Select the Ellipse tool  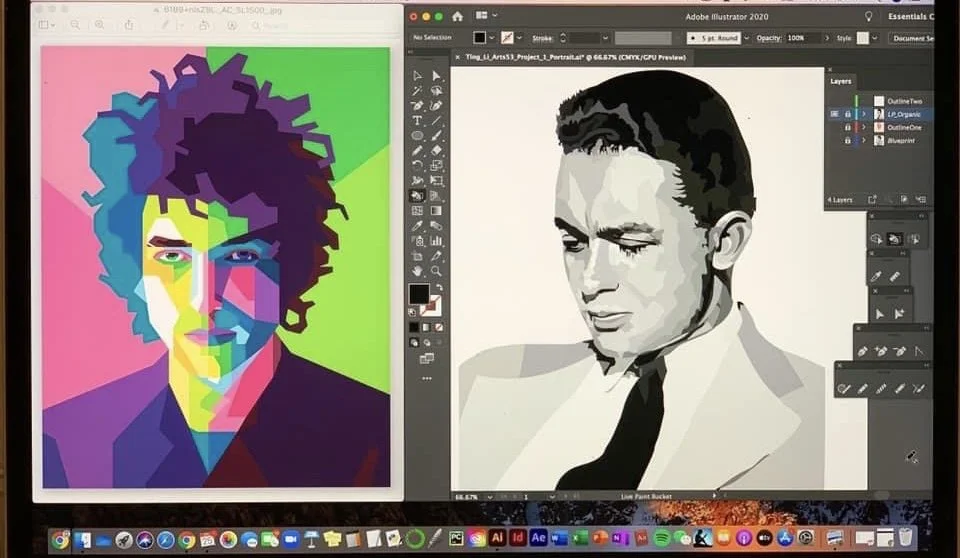[x=418, y=135]
